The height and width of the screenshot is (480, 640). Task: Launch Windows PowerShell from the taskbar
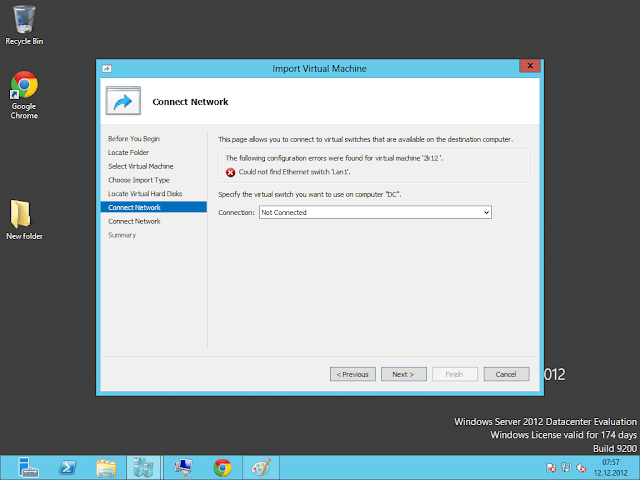click(66, 467)
